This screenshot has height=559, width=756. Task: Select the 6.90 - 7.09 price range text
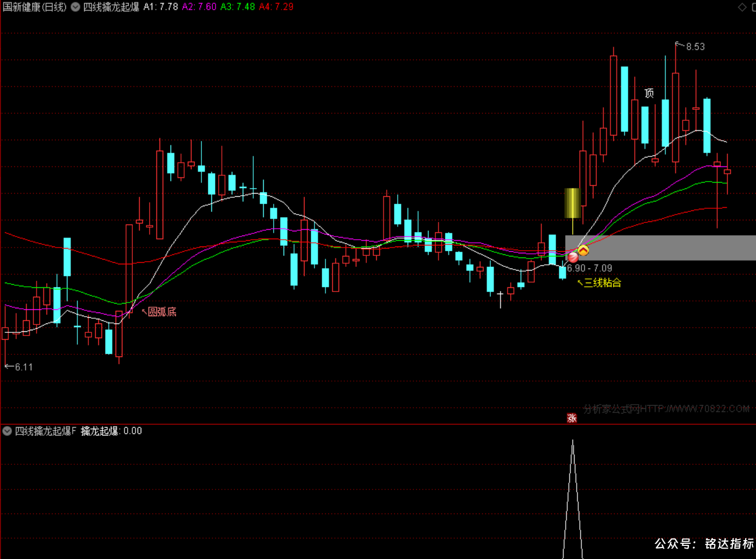point(590,268)
